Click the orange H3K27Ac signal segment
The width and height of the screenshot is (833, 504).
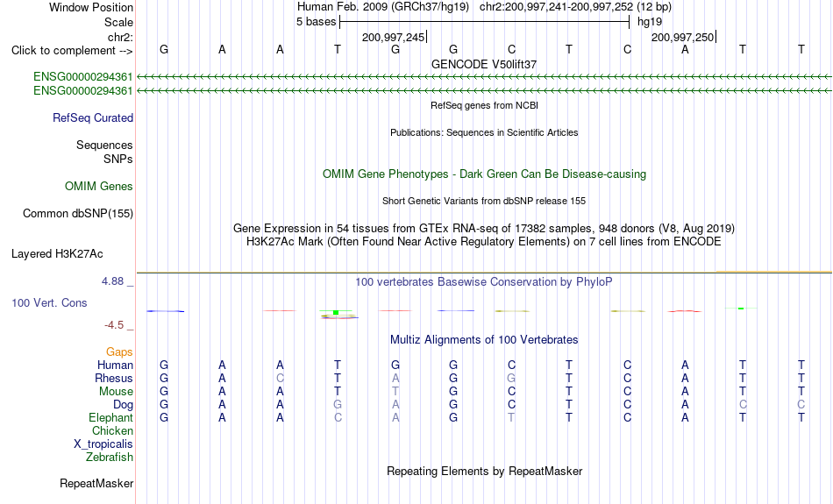point(773,272)
